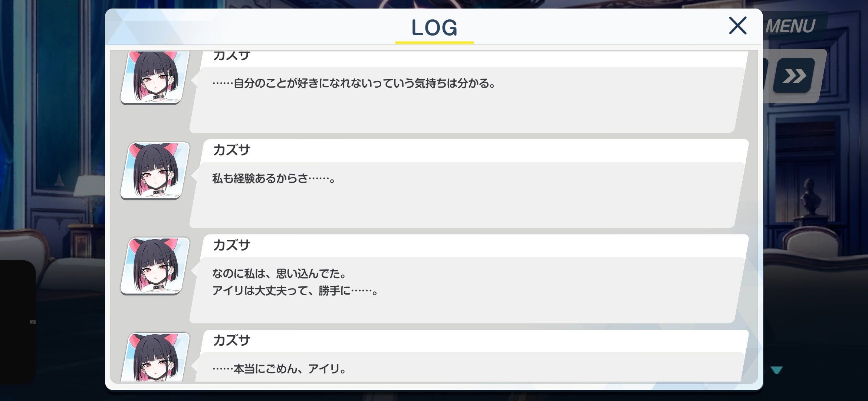Tap Kazusa portrait beside 私も経験あるからさ
Screen dimensions: 868x401
click(x=155, y=171)
